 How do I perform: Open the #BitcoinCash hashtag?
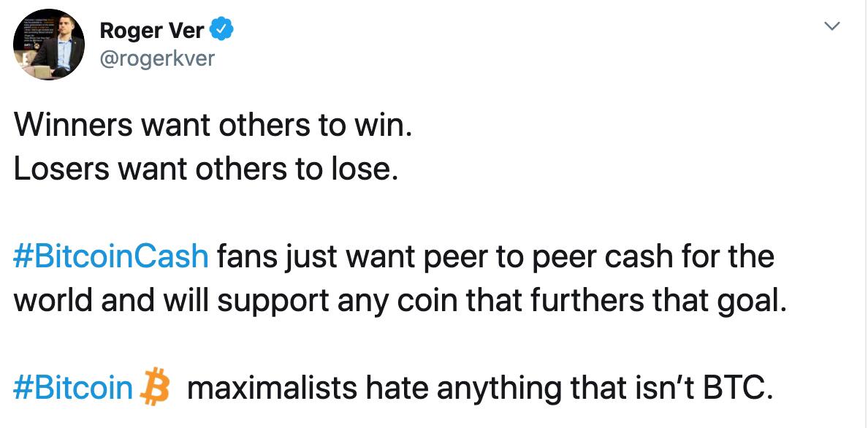[x=110, y=256]
